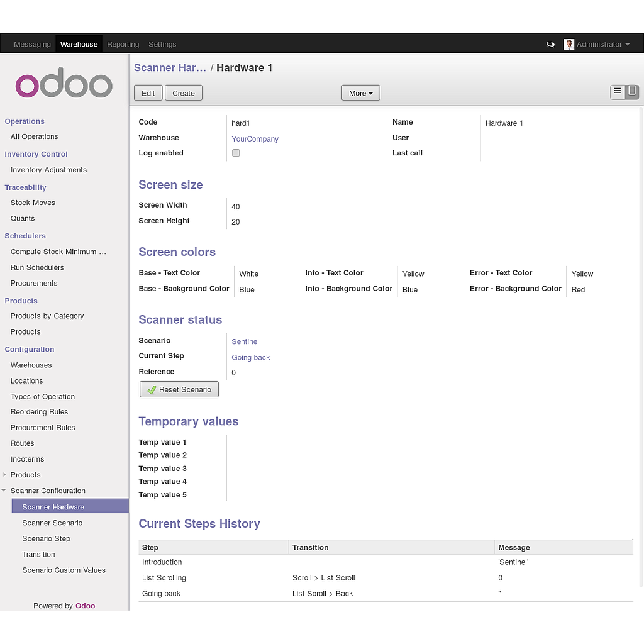This screenshot has height=644, width=644.
Task: Open the Messaging top menu
Action: (x=32, y=45)
